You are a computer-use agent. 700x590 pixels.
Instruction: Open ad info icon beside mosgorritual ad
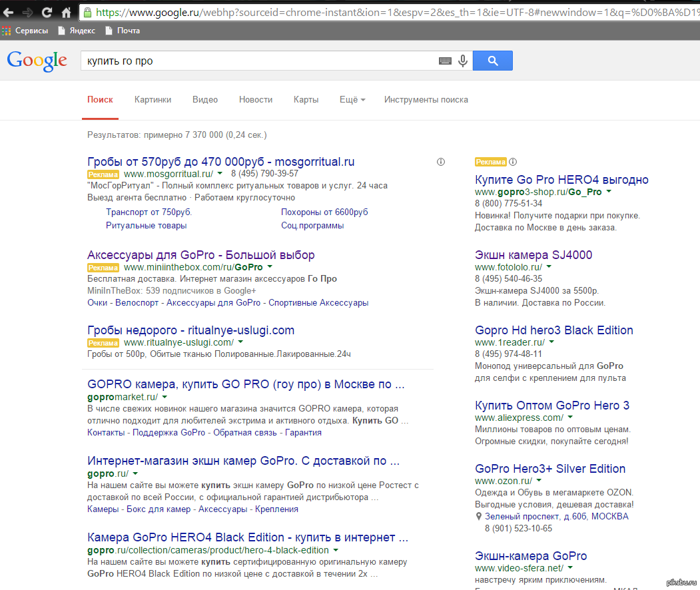click(x=441, y=162)
